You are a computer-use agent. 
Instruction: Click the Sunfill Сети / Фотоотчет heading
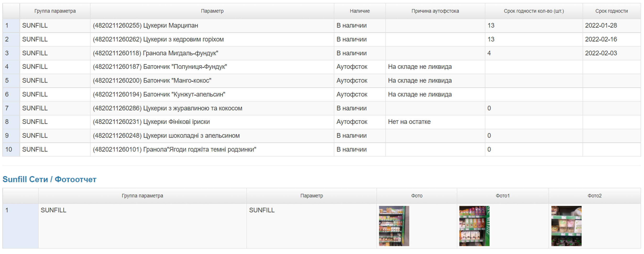(49, 179)
